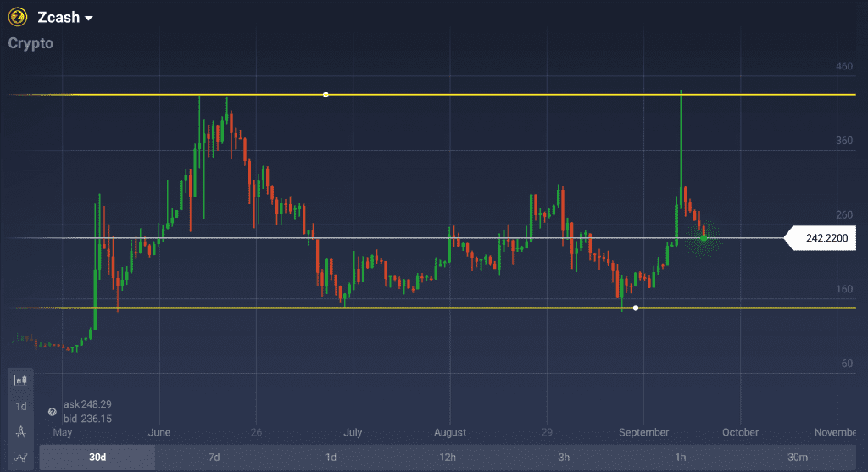
Task: Open the drawing tools compass icon
Action: [21, 431]
